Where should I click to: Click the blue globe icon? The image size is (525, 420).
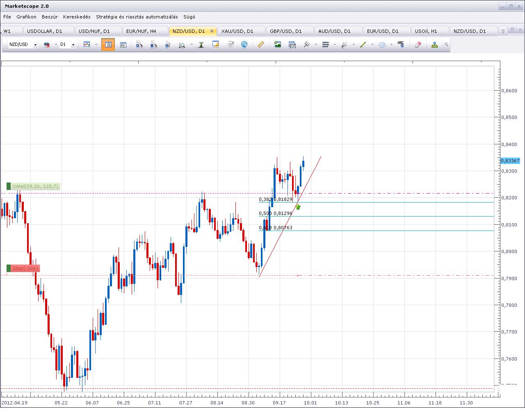click(244, 44)
